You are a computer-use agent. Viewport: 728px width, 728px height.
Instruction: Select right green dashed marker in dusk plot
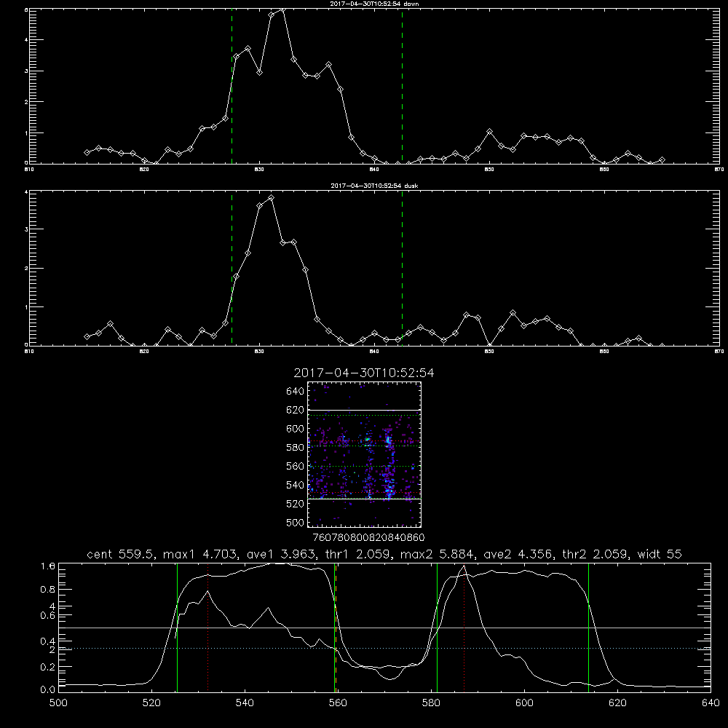pyautogui.click(x=402, y=269)
